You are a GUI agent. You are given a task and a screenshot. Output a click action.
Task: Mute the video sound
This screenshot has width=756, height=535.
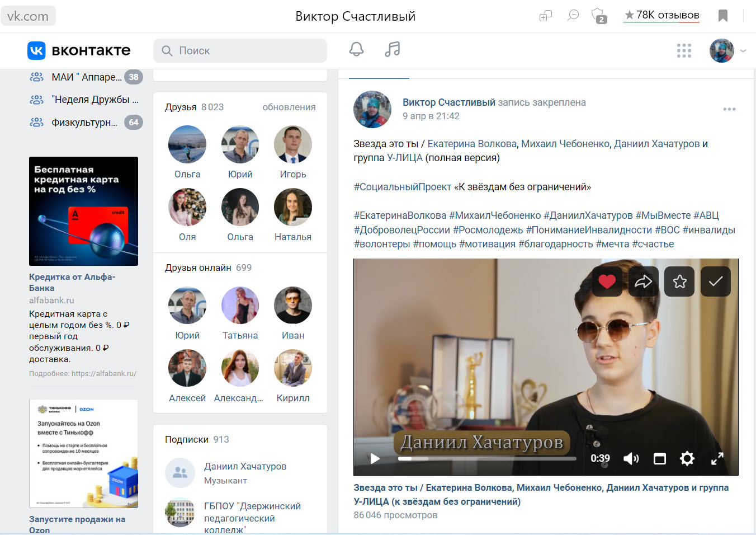click(x=631, y=459)
